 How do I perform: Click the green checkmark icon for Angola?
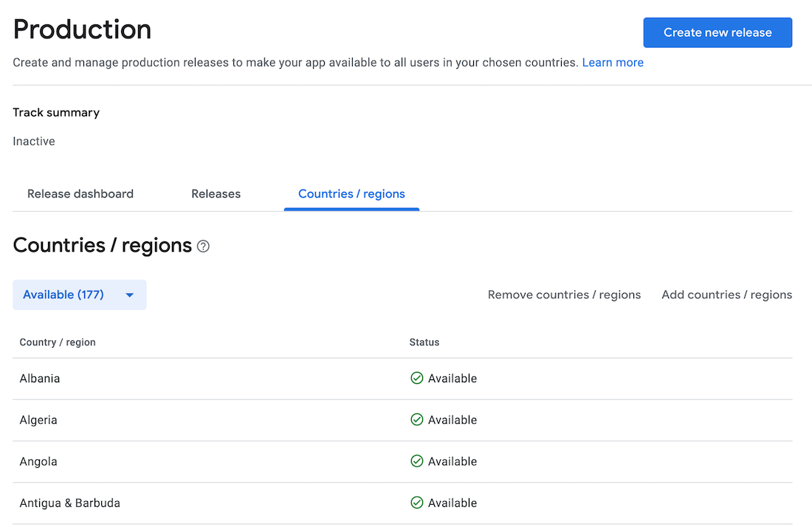(x=416, y=461)
